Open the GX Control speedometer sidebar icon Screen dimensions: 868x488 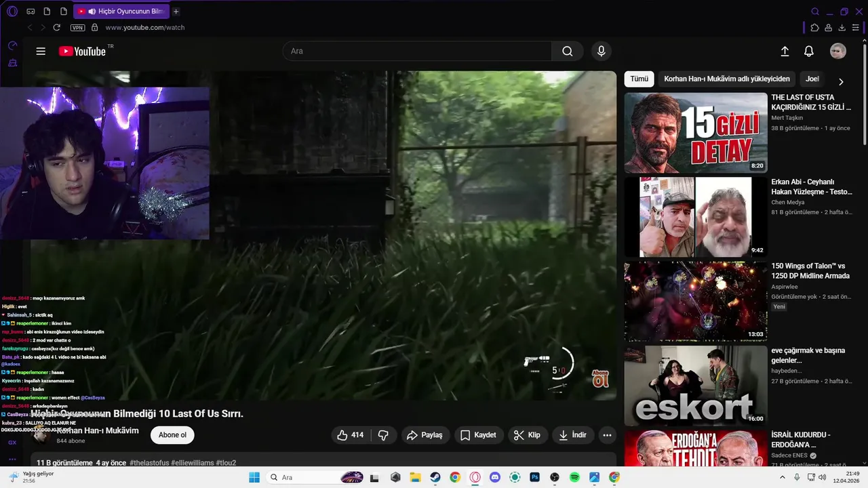point(12,46)
